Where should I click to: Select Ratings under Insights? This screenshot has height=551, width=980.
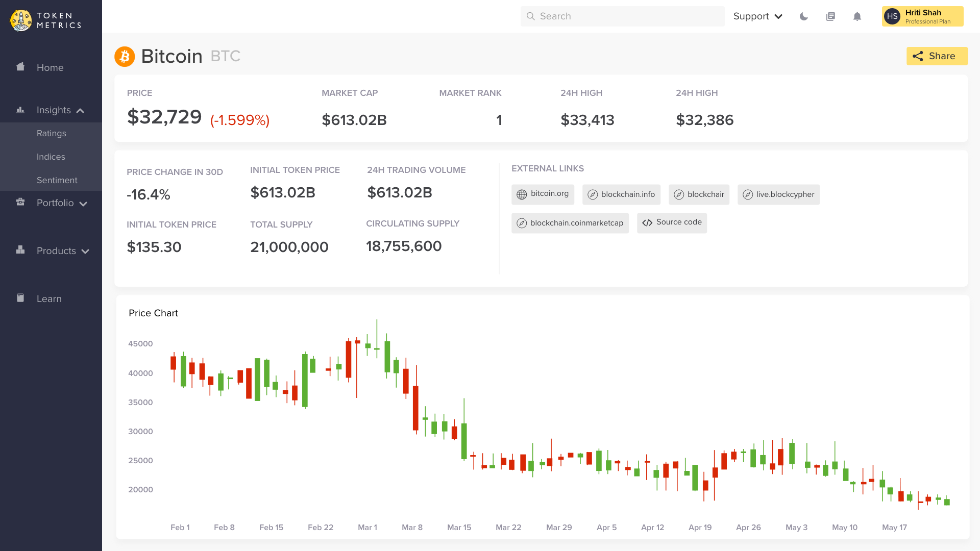point(52,133)
